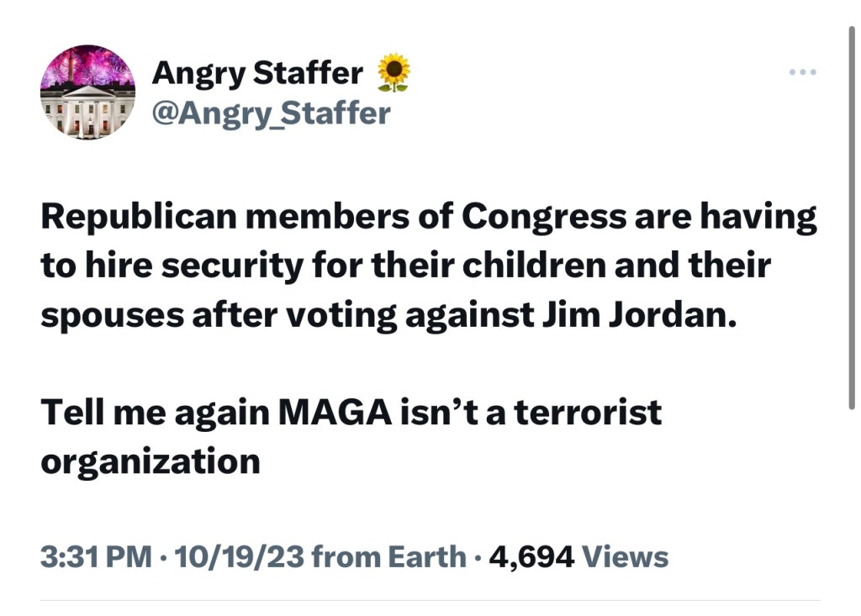Viewport: 861px width, 616px height.
Task: Open the Angry Staffer display name
Action: click(x=257, y=74)
